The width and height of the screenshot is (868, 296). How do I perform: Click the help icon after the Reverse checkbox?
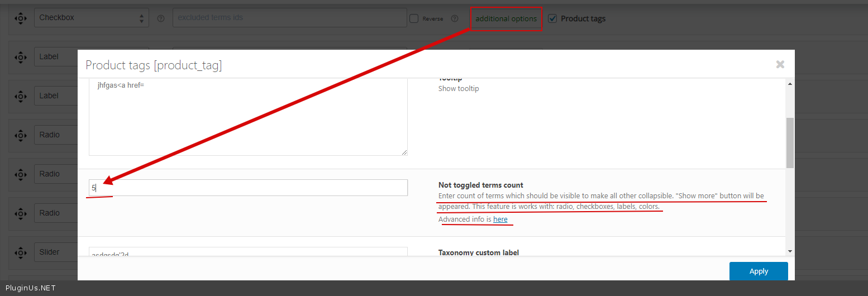(455, 18)
